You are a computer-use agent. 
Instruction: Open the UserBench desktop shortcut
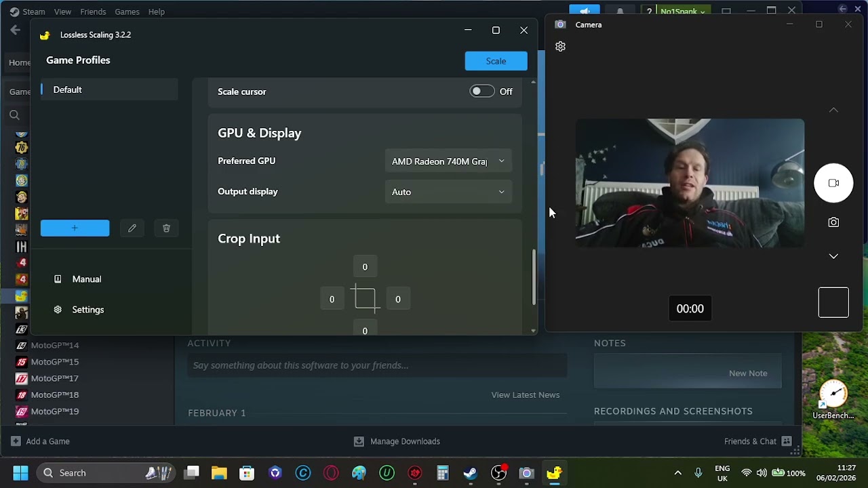click(833, 400)
